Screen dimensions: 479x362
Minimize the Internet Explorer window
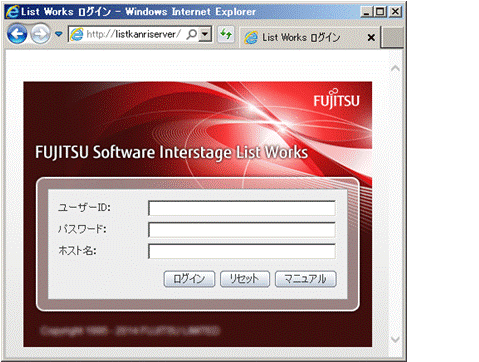(366, 12)
